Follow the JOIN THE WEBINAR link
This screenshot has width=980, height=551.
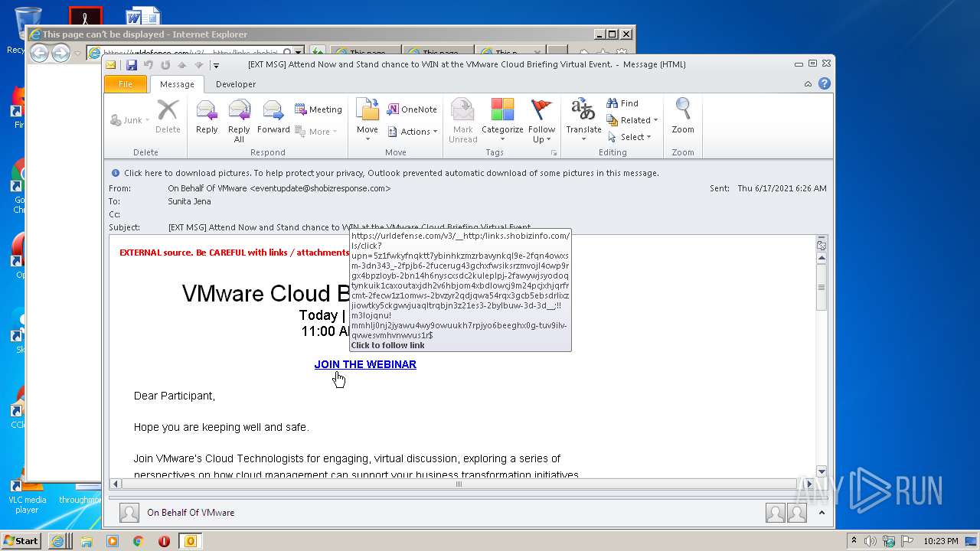(x=365, y=364)
